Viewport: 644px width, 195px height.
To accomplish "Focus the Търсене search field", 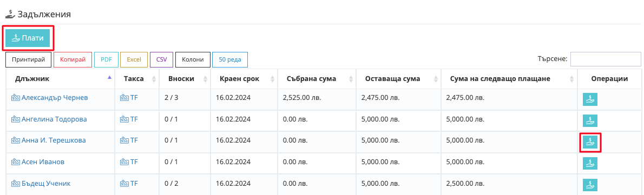I will pos(606,59).
